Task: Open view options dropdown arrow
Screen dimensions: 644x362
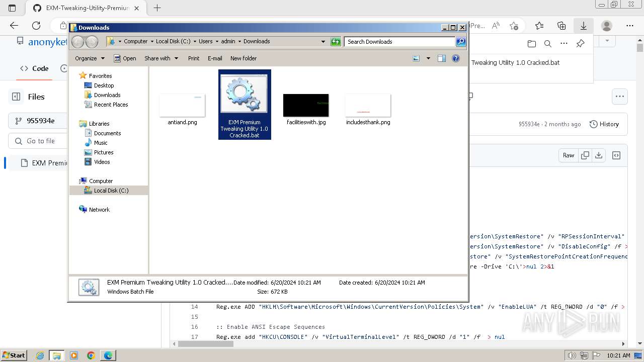Action: (428, 58)
